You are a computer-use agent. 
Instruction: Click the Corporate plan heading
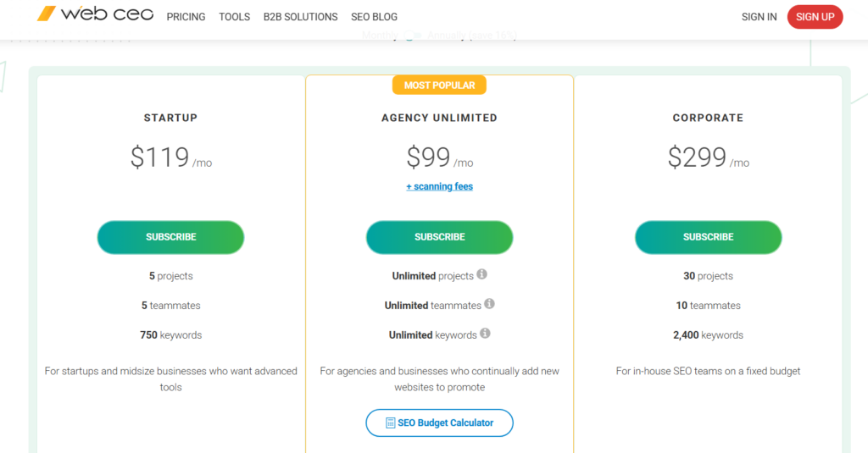point(708,118)
